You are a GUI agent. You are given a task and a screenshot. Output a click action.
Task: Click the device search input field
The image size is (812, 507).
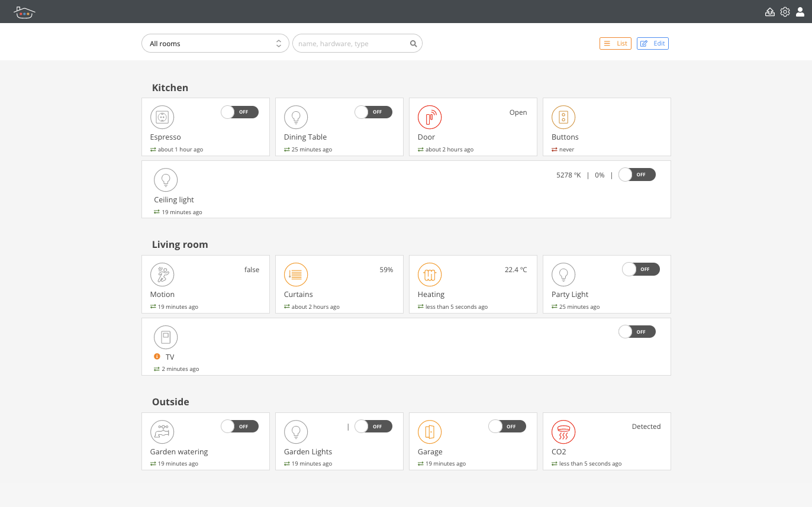(352, 44)
